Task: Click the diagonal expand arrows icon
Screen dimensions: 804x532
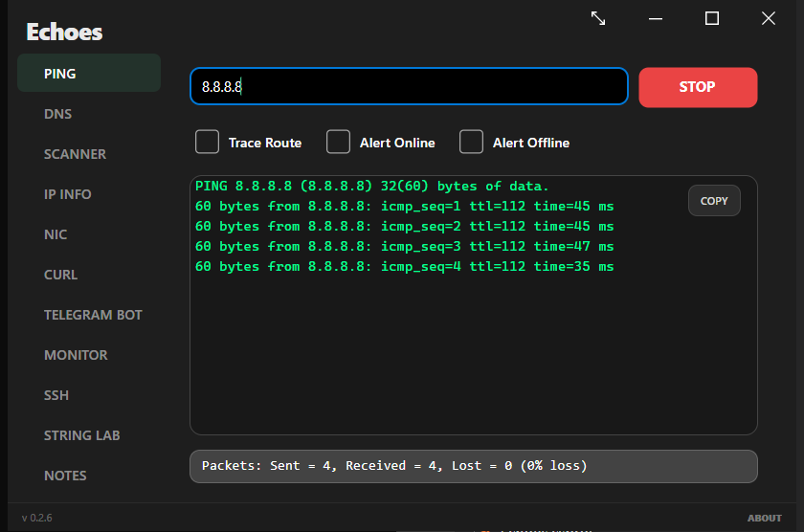Action: click(598, 18)
